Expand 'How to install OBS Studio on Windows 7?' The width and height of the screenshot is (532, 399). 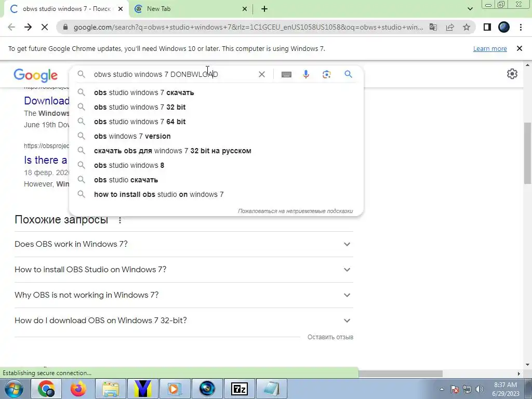[x=184, y=270]
